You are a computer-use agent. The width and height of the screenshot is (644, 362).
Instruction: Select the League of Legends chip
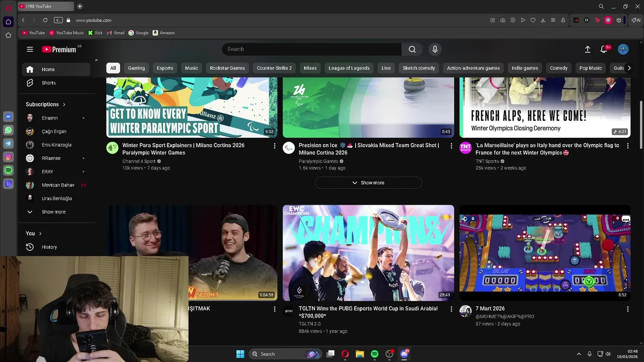coord(349,68)
